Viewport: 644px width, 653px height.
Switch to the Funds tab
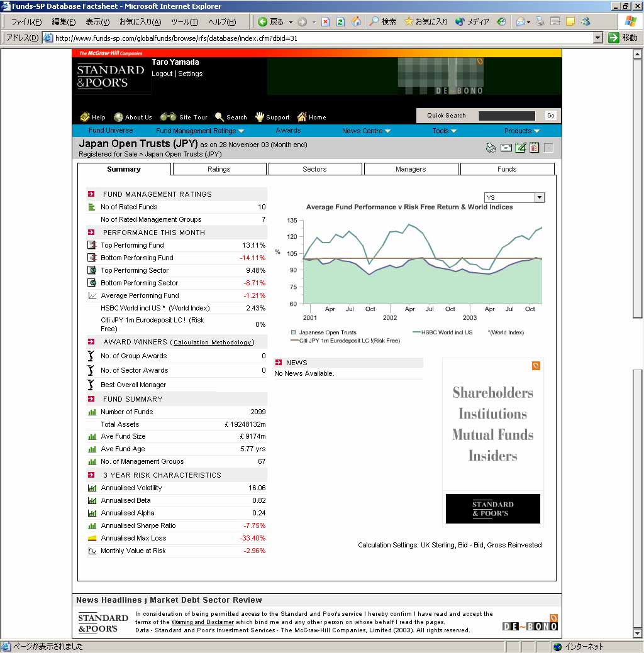(x=507, y=169)
